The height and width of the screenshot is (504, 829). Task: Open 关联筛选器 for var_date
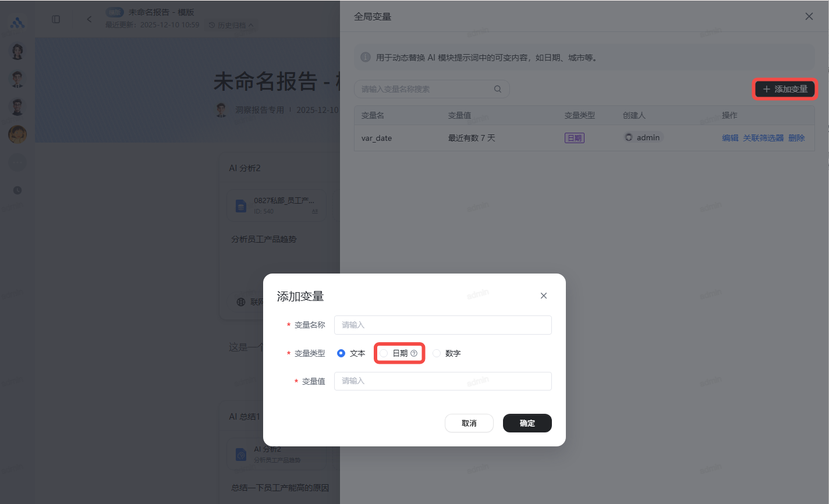tap(763, 138)
